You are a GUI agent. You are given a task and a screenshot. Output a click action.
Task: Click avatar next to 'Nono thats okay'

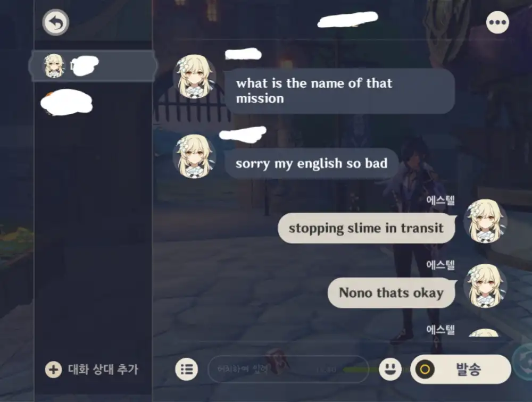point(485,286)
